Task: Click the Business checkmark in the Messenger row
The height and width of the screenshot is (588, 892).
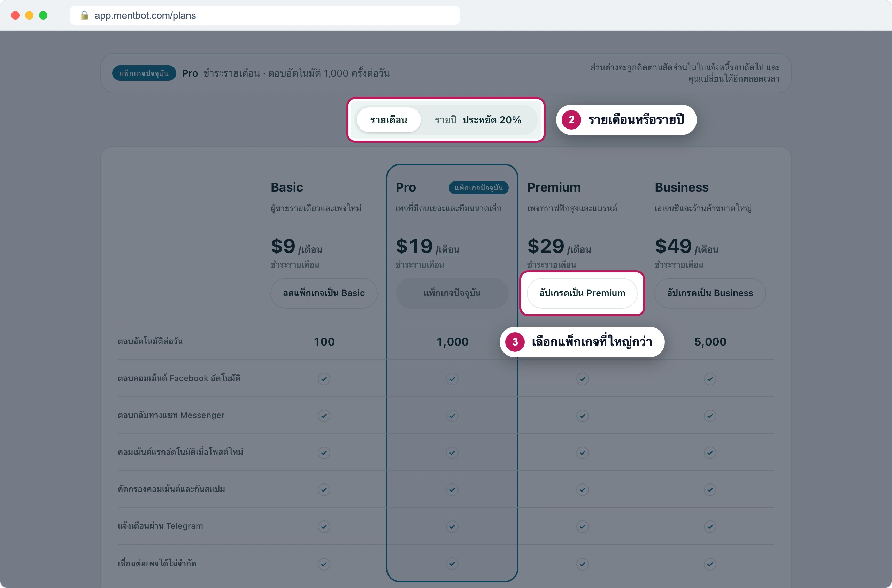Action: pos(710,416)
